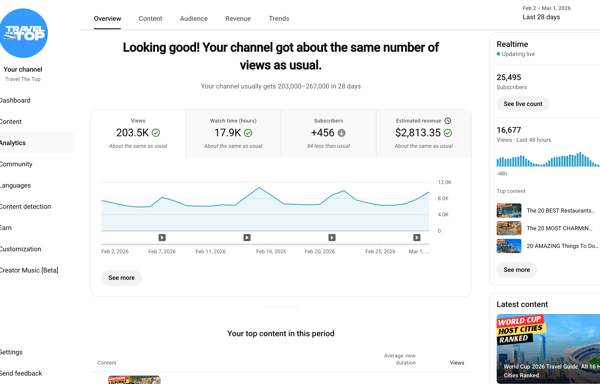Click the See live count button
600x384 pixels.
(x=523, y=104)
